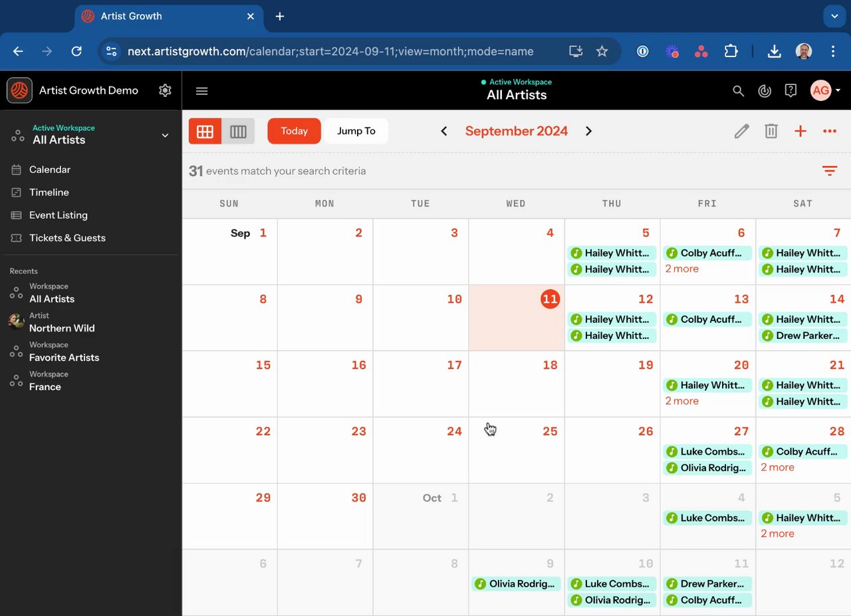Click September 2024 month title

[517, 131]
